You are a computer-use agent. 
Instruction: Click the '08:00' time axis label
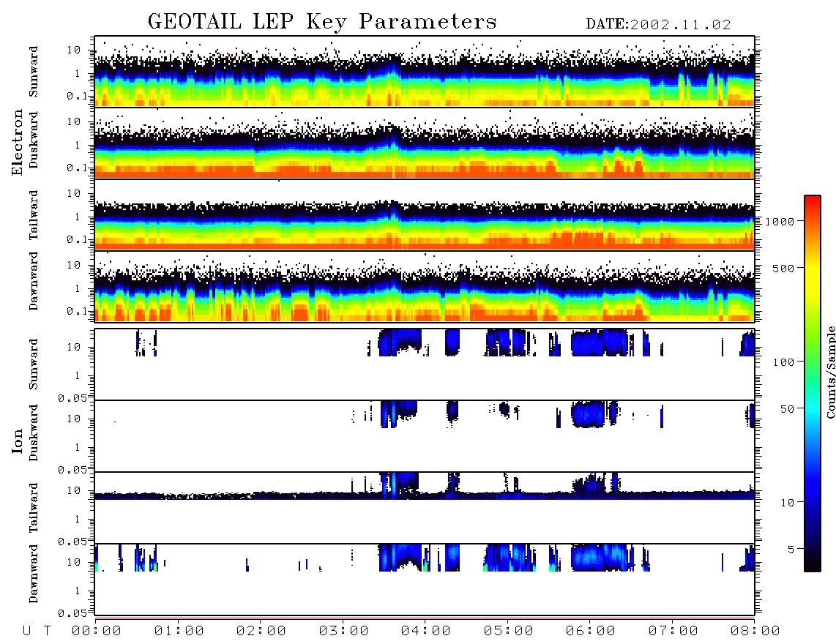pyautogui.click(x=755, y=632)
